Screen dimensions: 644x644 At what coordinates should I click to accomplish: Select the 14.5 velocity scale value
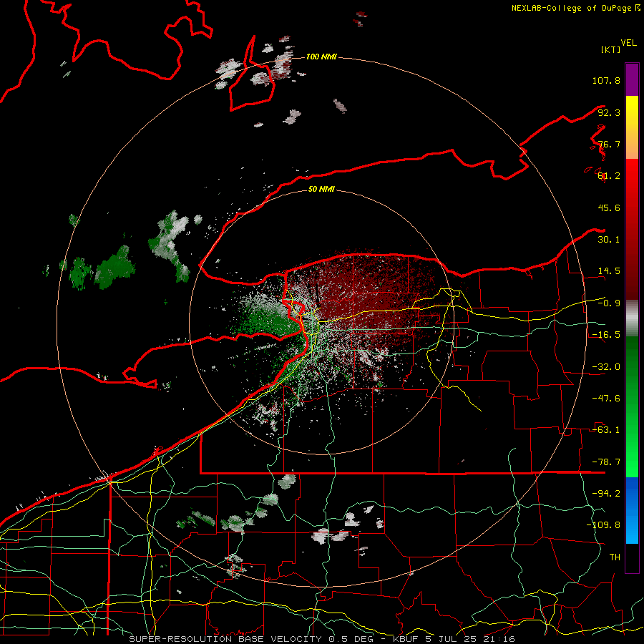[609, 271]
